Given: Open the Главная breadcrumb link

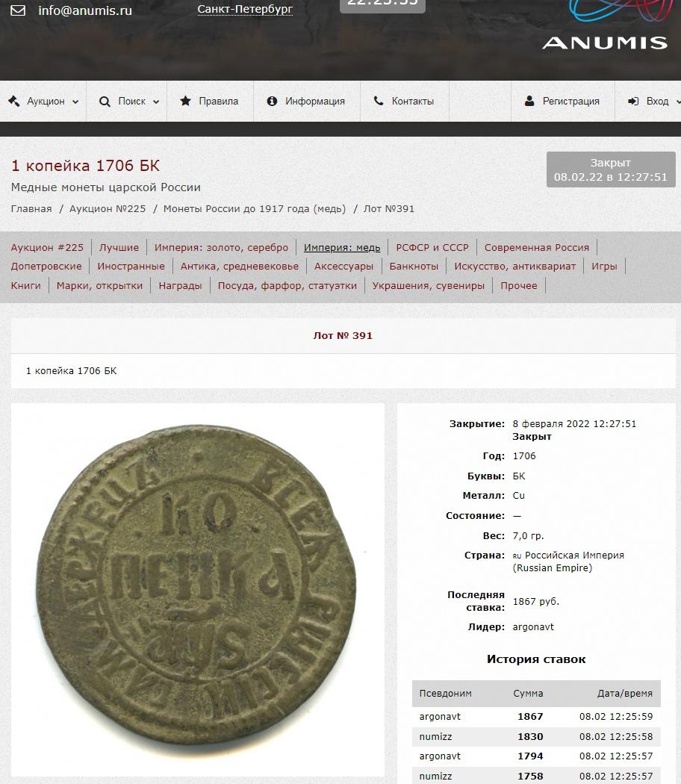Looking at the screenshot, I should (31, 208).
